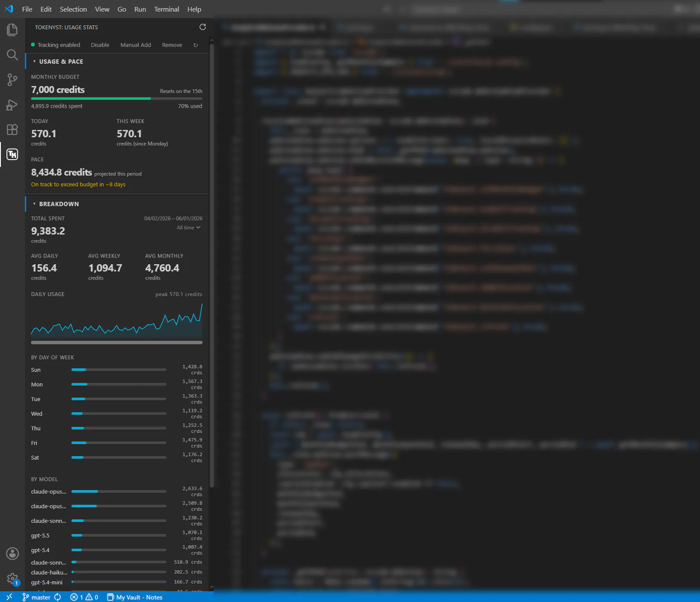This screenshot has height=602, width=700.
Task: Show the warnings count in the status bar
Action: click(x=92, y=597)
